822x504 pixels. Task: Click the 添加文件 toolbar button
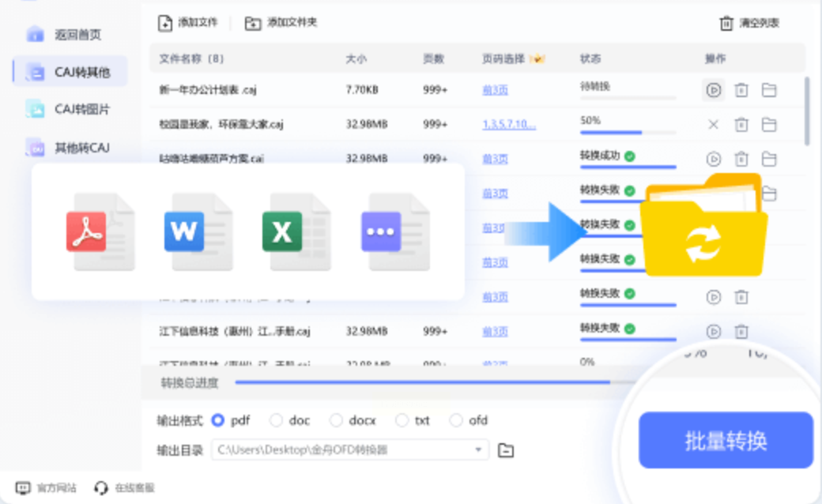pyautogui.click(x=187, y=23)
